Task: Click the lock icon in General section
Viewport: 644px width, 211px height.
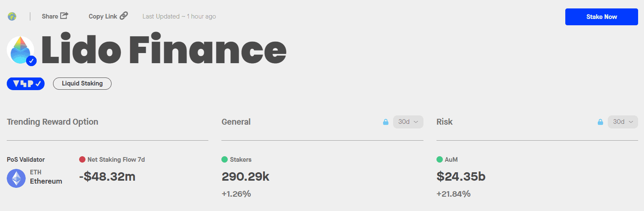Action: 386,122
